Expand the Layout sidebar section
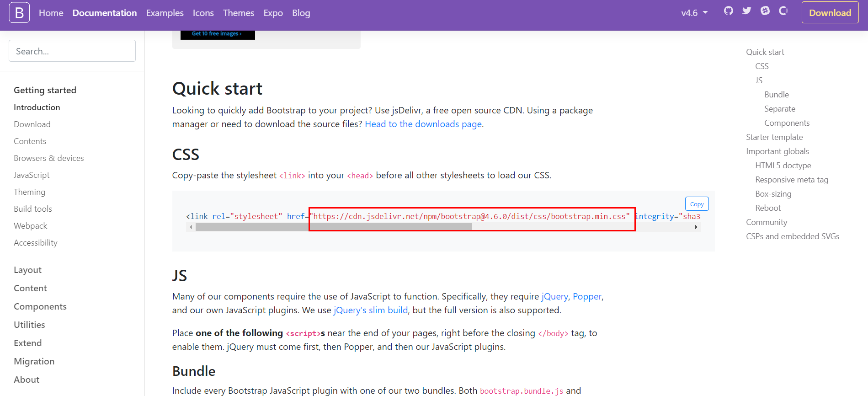This screenshot has height=396, width=868. click(x=27, y=270)
